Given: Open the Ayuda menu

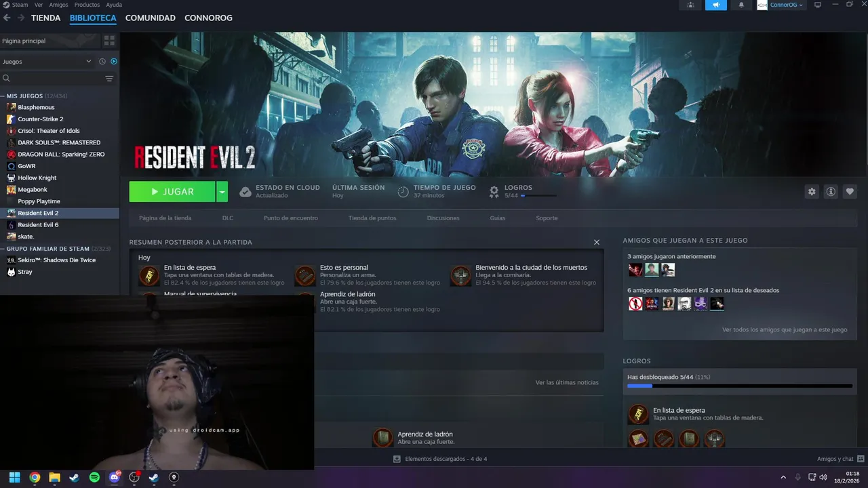Looking at the screenshot, I should [114, 5].
